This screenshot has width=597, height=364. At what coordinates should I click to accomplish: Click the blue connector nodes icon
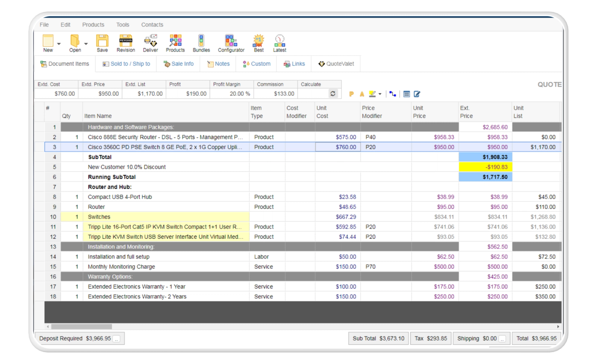click(393, 94)
